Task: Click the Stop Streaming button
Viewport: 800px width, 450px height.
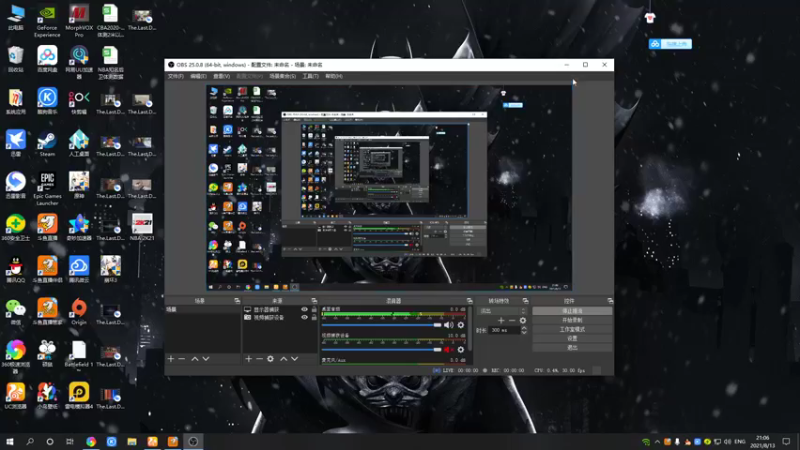Action: point(572,311)
